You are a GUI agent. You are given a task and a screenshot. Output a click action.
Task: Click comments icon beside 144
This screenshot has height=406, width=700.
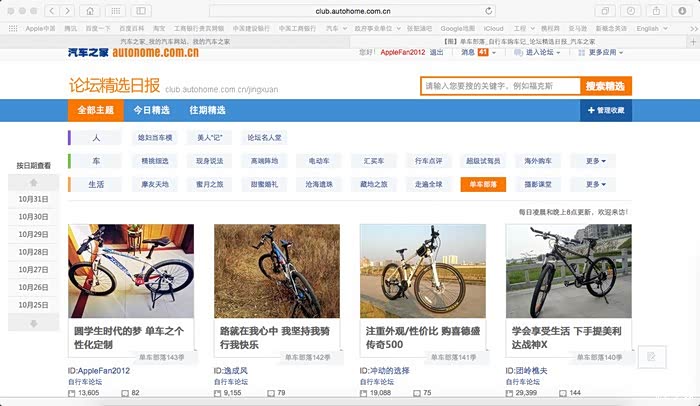(563, 393)
